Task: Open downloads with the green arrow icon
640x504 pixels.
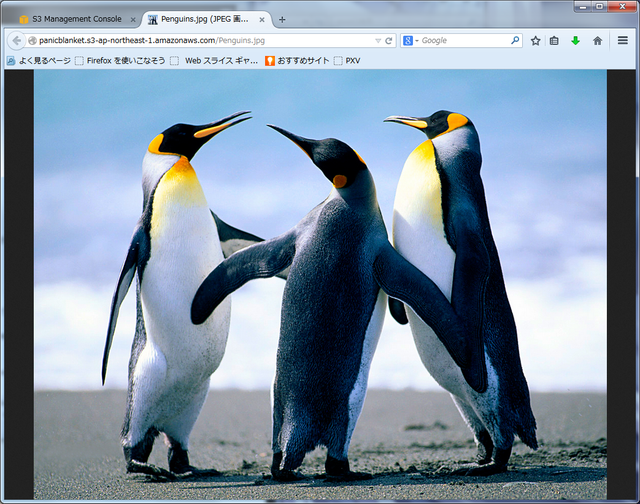Action: (x=576, y=40)
